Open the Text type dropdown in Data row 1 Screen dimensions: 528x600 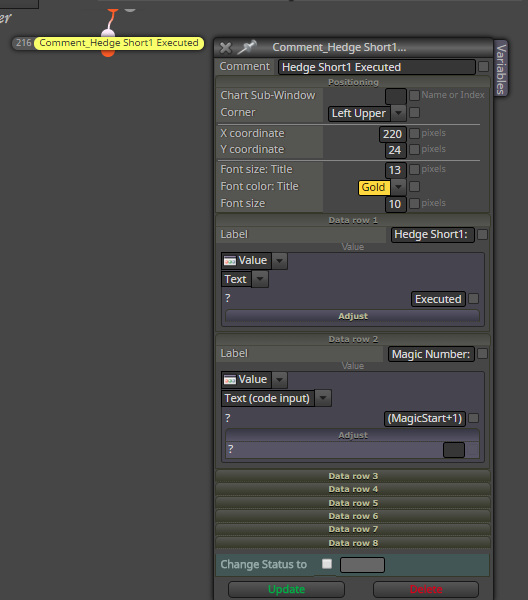tap(260, 279)
